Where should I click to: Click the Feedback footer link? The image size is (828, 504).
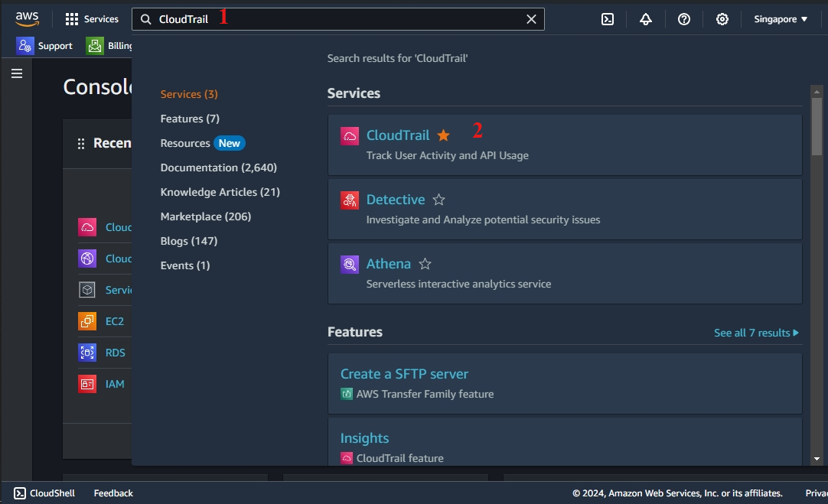pos(113,493)
